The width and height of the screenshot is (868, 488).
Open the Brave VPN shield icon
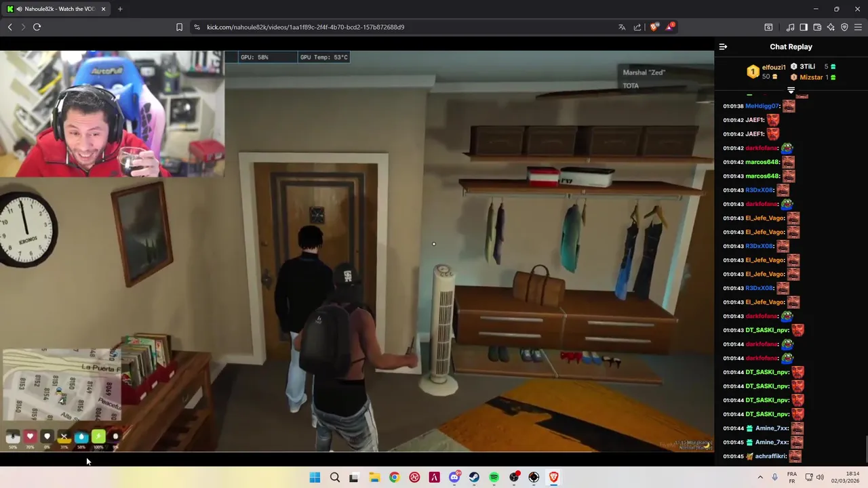click(x=844, y=27)
